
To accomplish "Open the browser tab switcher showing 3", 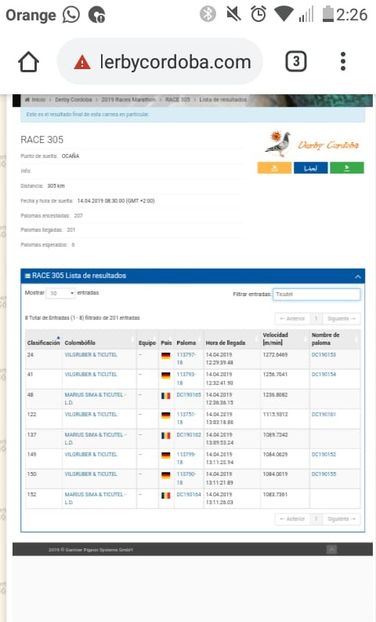I will click(x=296, y=61).
